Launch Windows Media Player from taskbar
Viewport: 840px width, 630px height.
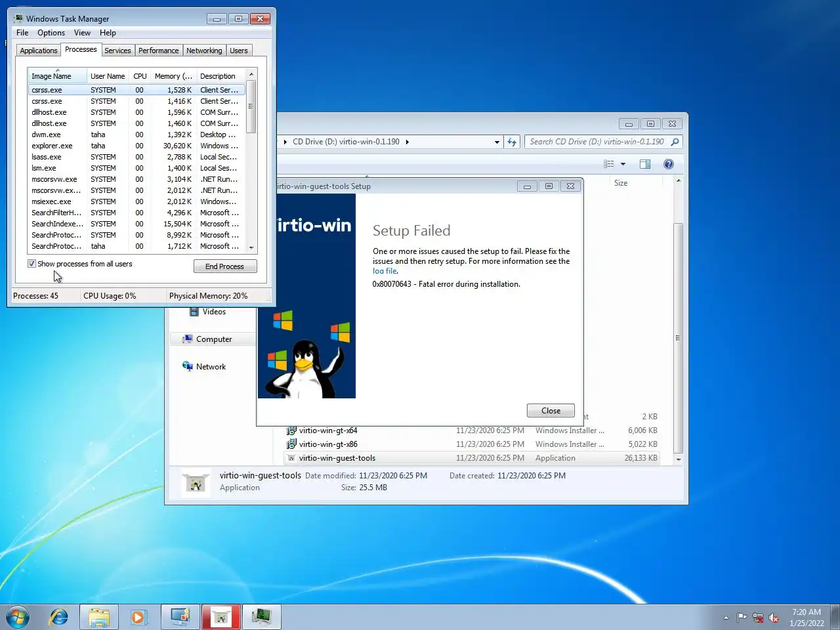[x=138, y=617]
